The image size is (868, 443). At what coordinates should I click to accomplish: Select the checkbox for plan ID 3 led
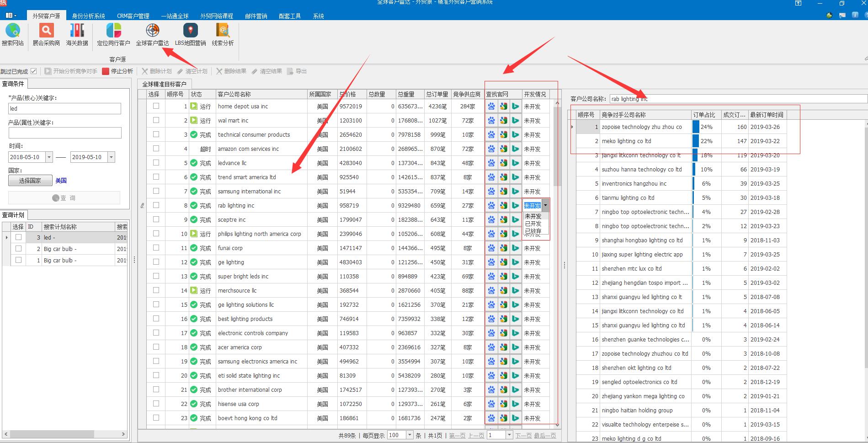click(18, 237)
